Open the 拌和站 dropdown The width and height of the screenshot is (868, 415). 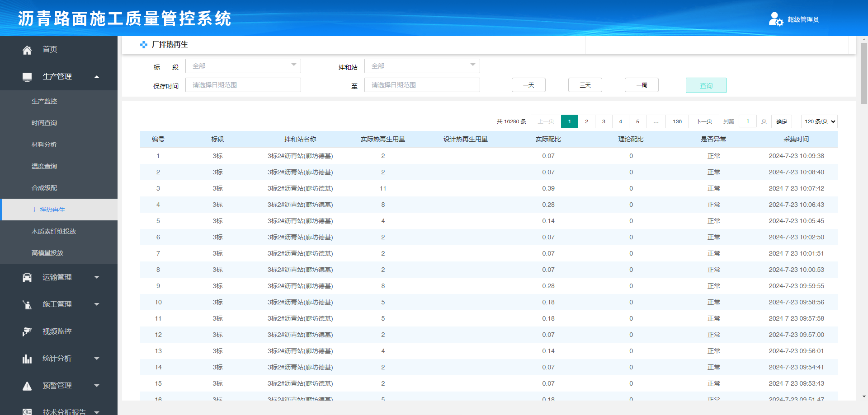[422, 66]
